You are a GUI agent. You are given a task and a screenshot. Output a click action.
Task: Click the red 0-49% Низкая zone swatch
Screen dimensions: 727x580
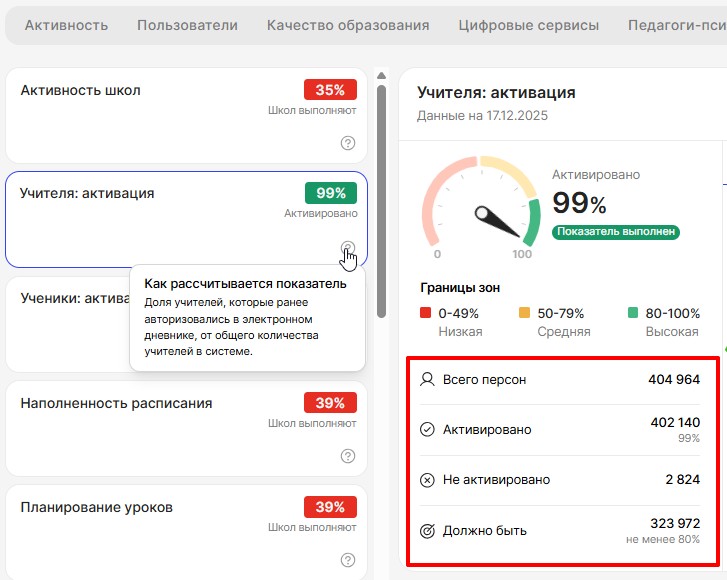(426, 315)
